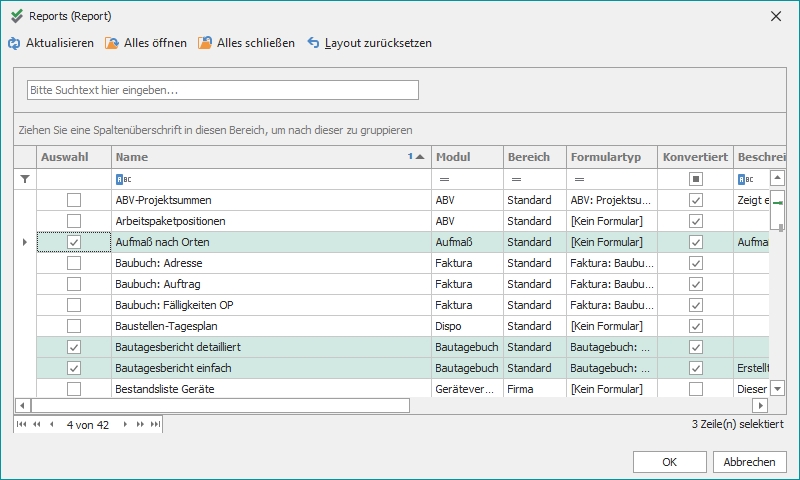
Task: Click the Layout zurücksetzen undo arrow icon
Action: coord(313,43)
